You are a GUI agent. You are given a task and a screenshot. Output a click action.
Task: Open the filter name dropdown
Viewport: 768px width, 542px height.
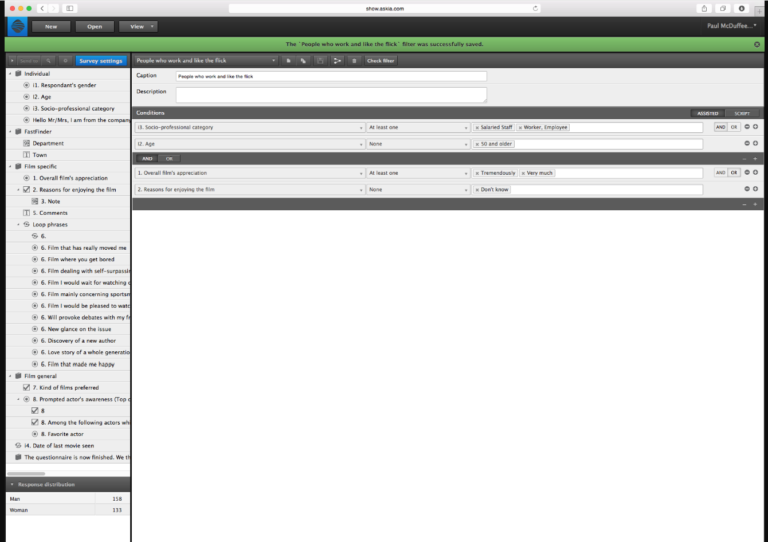[207, 61]
